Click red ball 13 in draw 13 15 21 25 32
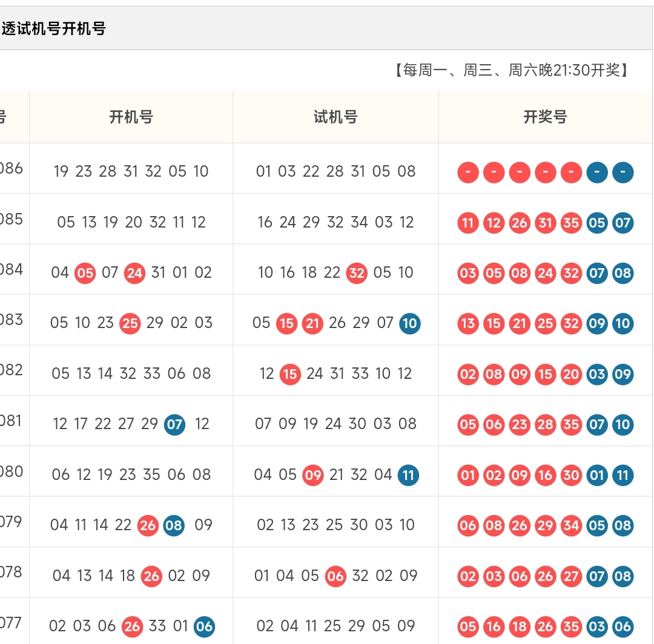654x644 pixels. pos(468,323)
